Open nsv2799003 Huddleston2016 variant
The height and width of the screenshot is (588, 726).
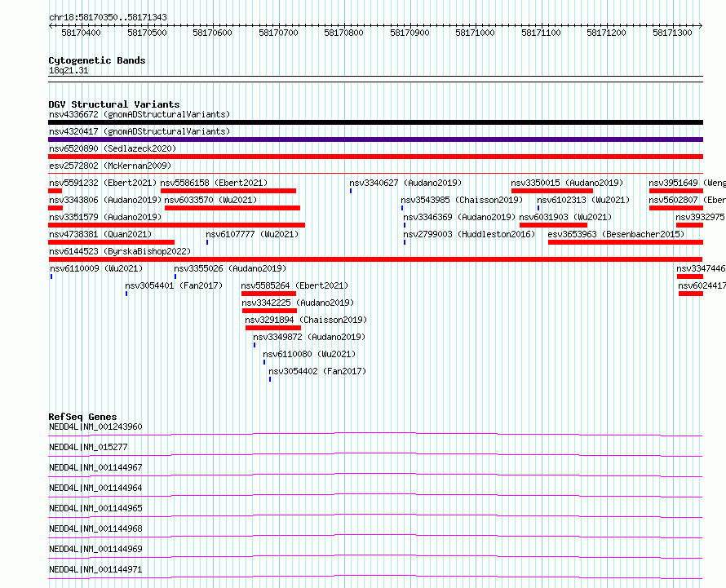click(469, 234)
